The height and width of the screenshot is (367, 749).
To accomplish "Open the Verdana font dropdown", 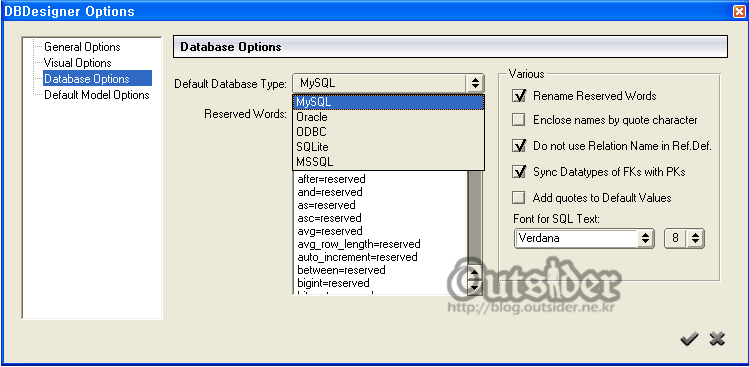I will click(x=645, y=237).
